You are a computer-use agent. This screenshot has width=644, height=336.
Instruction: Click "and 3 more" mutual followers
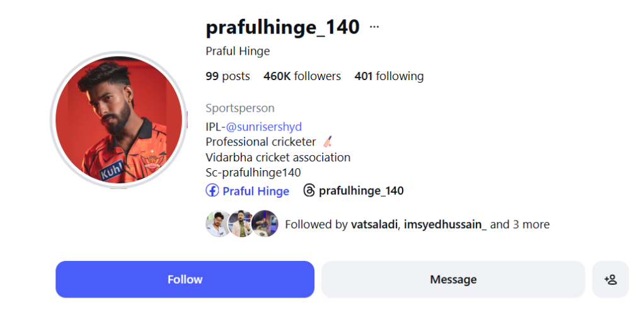(x=520, y=224)
